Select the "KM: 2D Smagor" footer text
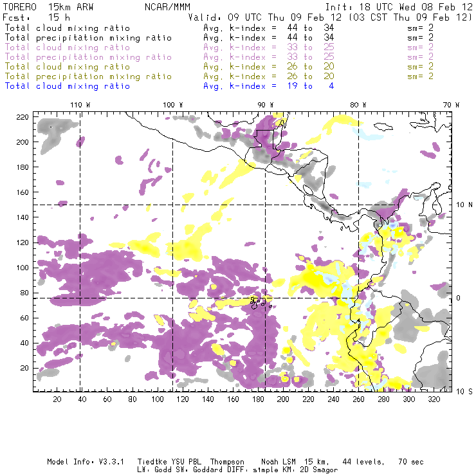This screenshot has height=476, width=476. [x=311, y=470]
